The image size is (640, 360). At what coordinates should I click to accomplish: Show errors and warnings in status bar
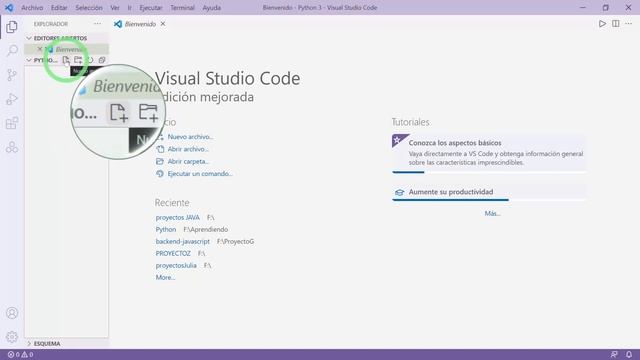(20, 355)
